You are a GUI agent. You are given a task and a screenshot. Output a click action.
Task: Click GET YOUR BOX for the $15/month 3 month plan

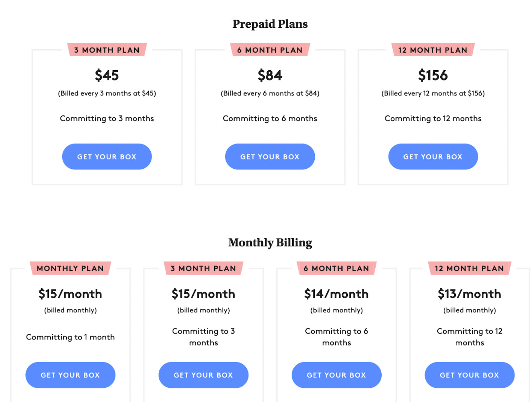203,375
